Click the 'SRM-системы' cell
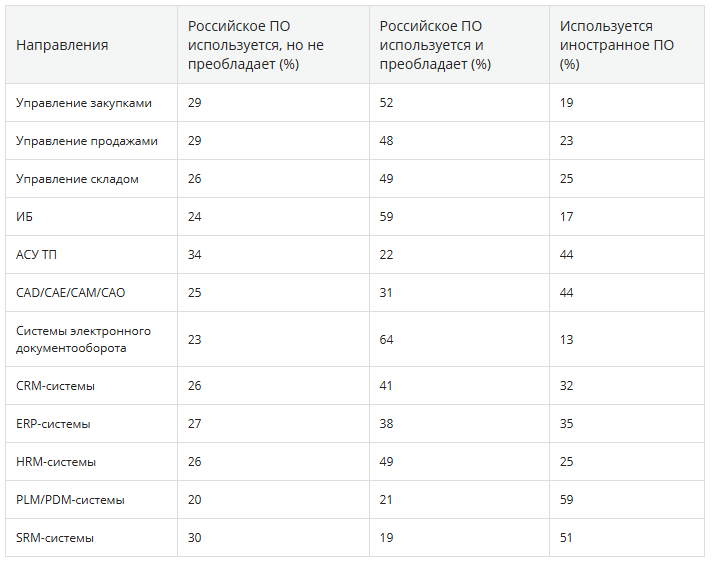The image size is (712, 564). click(x=55, y=537)
